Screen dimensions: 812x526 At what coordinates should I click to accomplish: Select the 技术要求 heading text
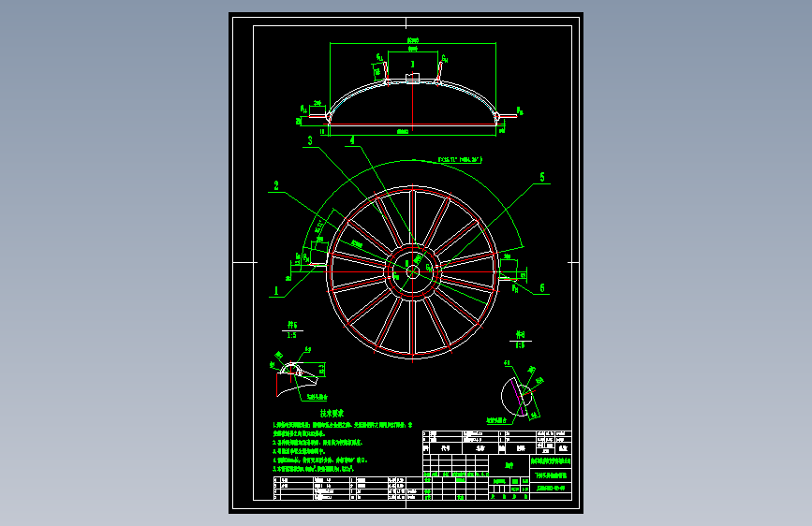[x=332, y=413]
